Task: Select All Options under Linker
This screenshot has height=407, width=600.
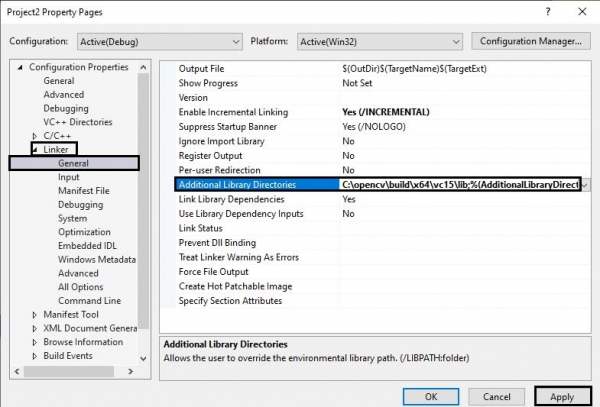Action: point(81,287)
